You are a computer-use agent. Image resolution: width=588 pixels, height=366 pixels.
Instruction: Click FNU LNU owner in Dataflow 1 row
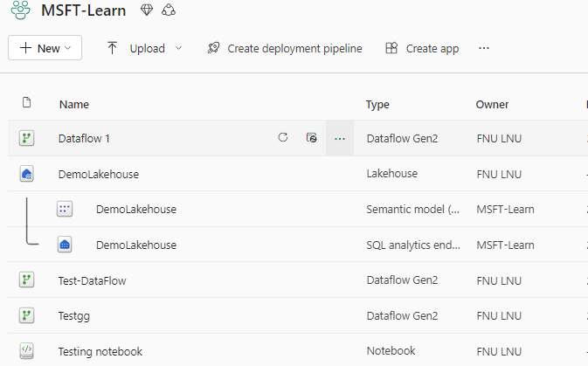499,138
